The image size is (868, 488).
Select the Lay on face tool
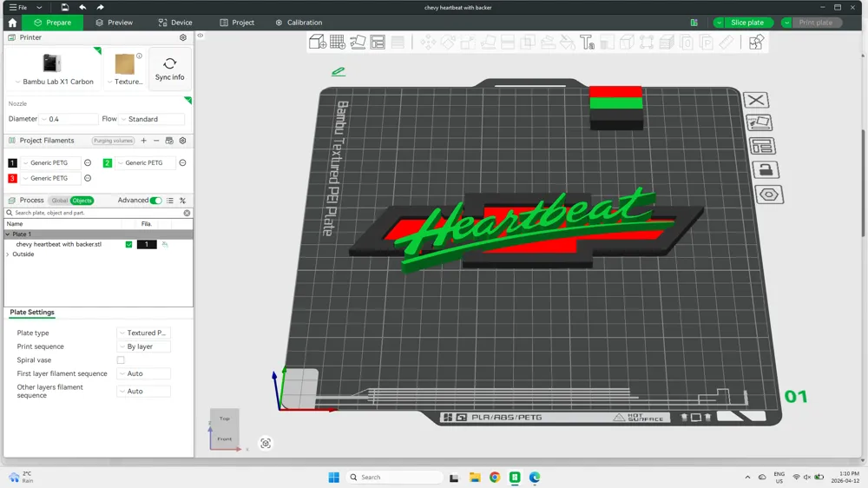click(488, 42)
